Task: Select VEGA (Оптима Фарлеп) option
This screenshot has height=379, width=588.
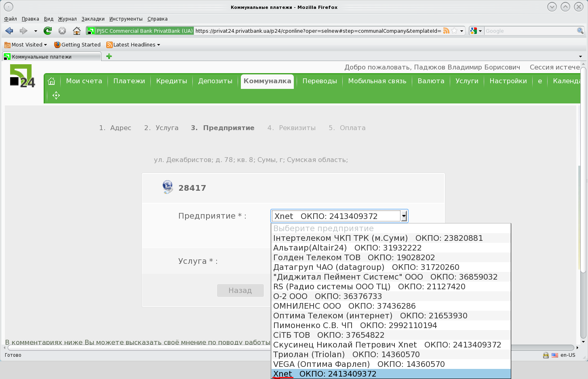Action: coord(391,364)
